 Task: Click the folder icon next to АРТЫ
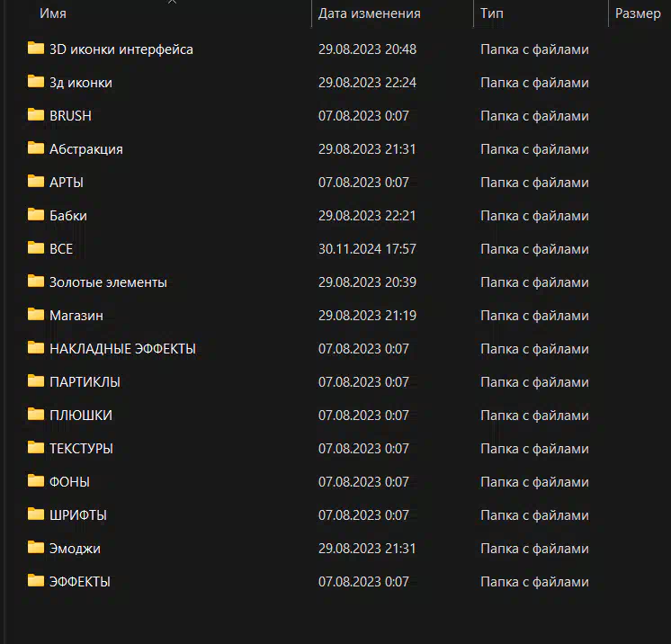[36, 182]
